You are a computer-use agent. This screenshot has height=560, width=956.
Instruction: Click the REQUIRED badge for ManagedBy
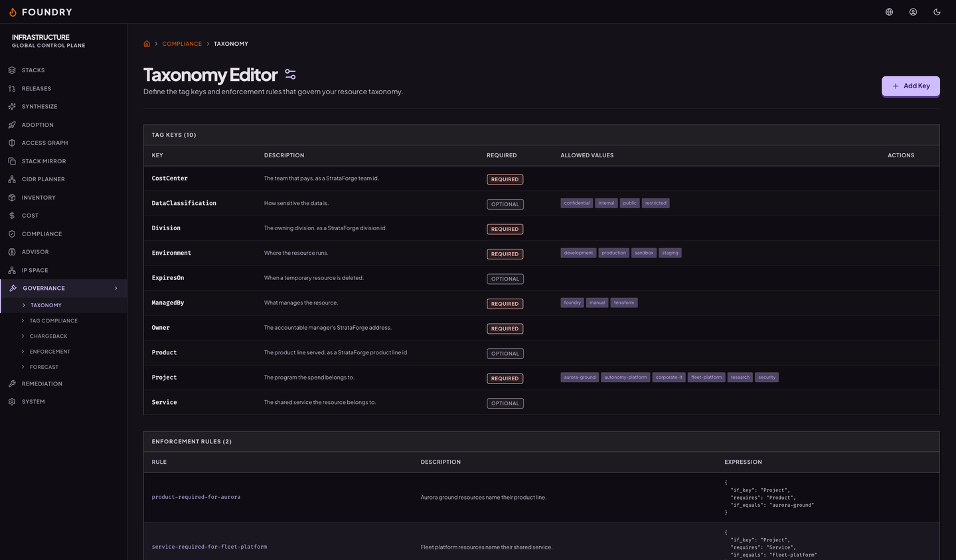point(505,304)
